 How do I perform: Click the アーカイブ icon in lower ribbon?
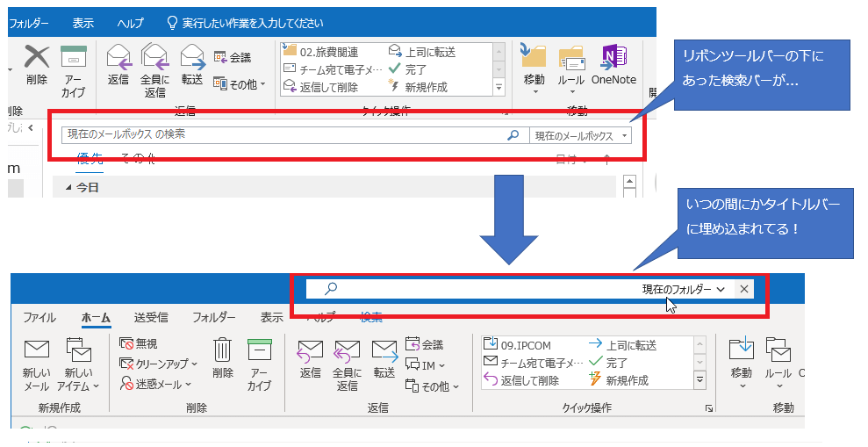tap(259, 351)
